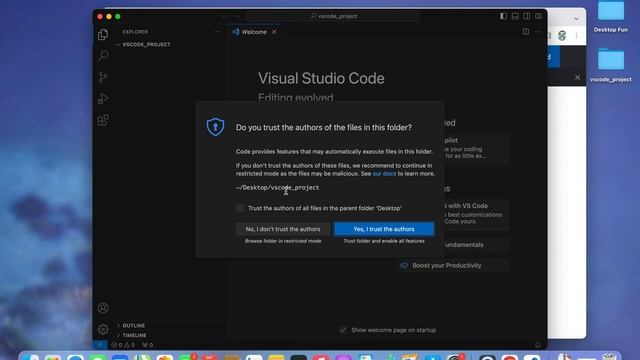
Task: Open the Run and Debug view
Action: (x=103, y=99)
